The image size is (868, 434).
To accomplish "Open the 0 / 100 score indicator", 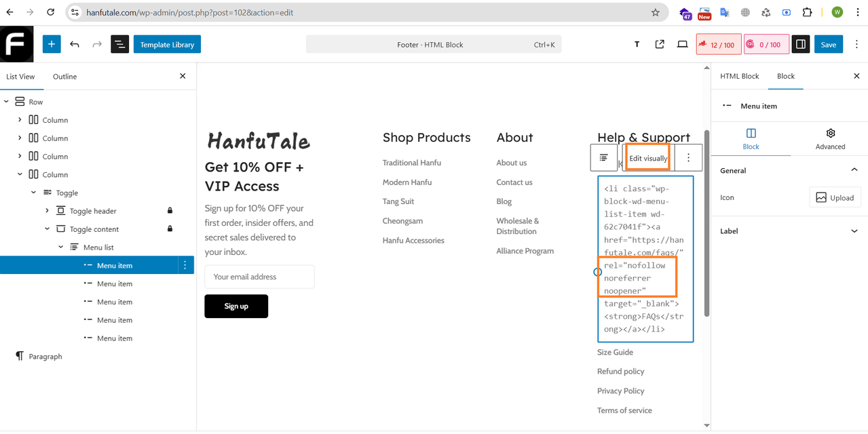I will click(766, 45).
